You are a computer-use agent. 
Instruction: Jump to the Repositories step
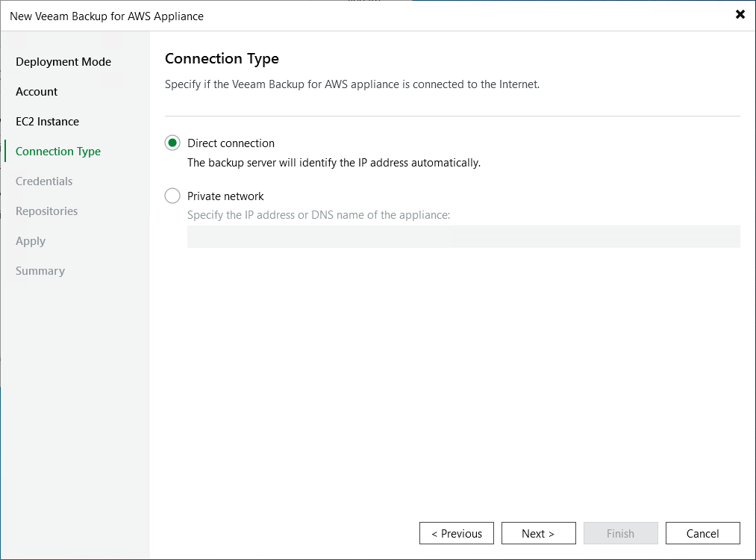(x=46, y=211)
